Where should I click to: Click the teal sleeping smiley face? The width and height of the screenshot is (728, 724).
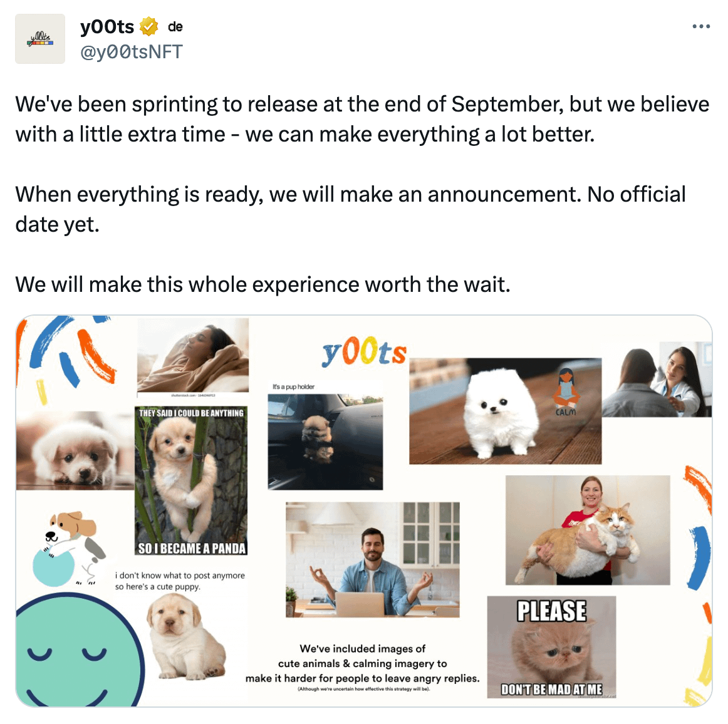(x=79, y=651)
